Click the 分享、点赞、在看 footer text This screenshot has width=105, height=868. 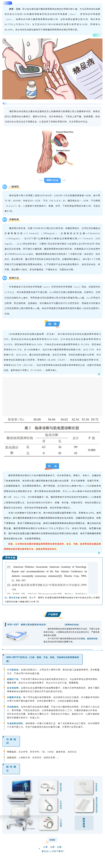[x=52, y=847]
